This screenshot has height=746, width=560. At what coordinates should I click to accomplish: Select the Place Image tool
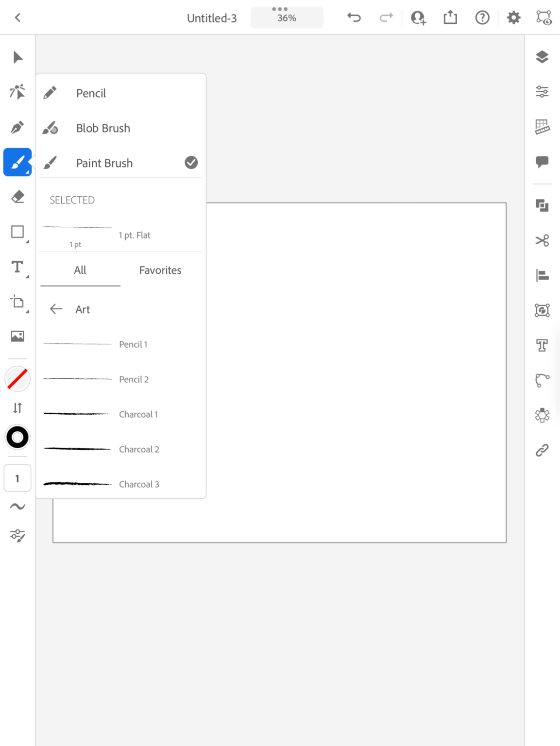click(17, 335)
